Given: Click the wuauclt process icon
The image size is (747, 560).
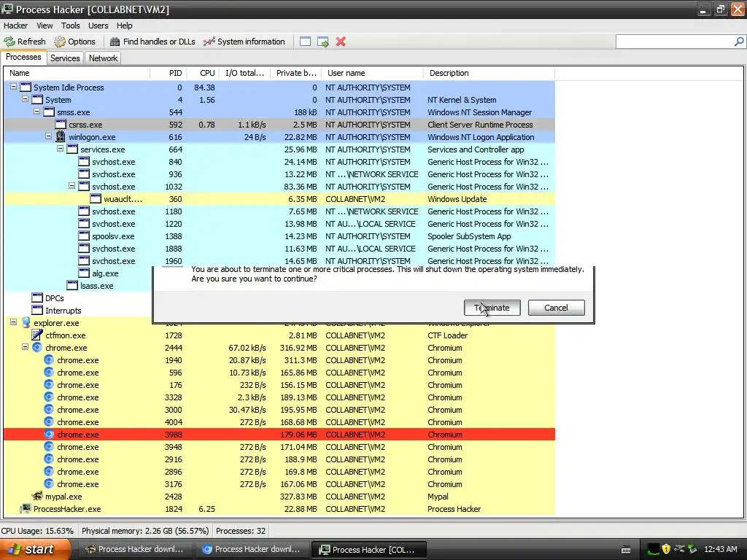Looking at the screenshot, I should tap(96, 198).
